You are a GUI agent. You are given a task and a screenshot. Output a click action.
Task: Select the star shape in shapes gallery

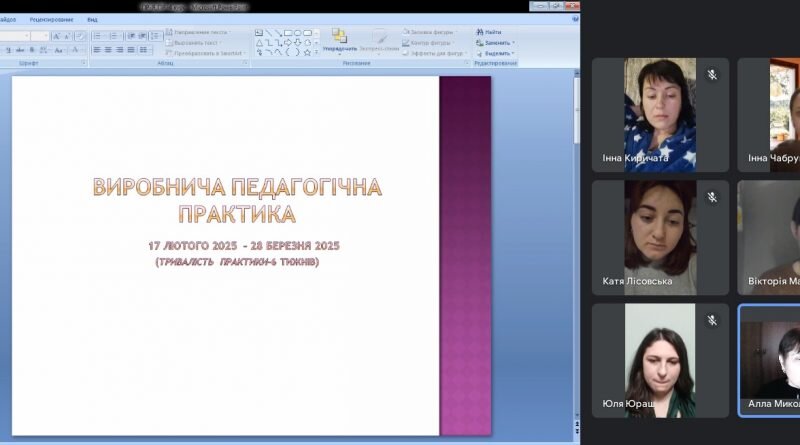pos(307,52)
